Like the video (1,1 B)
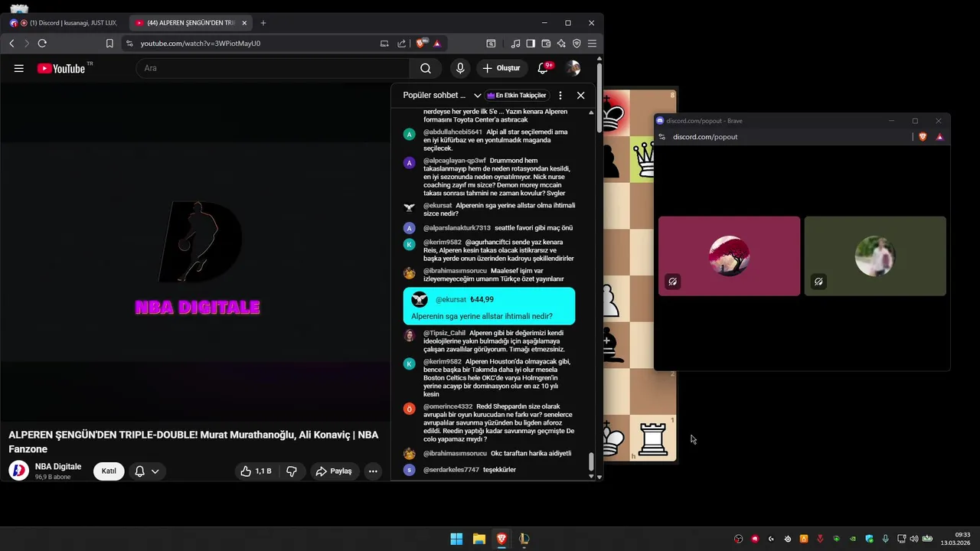Screen dimensions: 980x551 pyautogui.click(x=256, y=471)
